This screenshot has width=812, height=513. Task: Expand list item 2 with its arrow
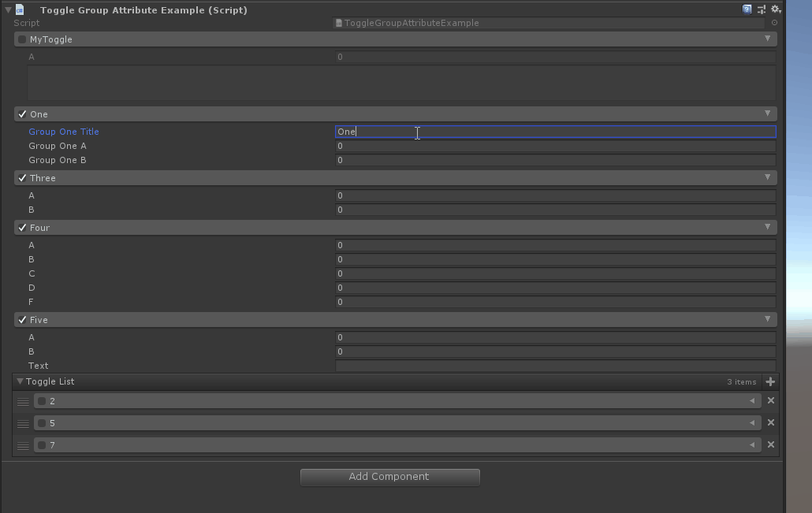752,401
